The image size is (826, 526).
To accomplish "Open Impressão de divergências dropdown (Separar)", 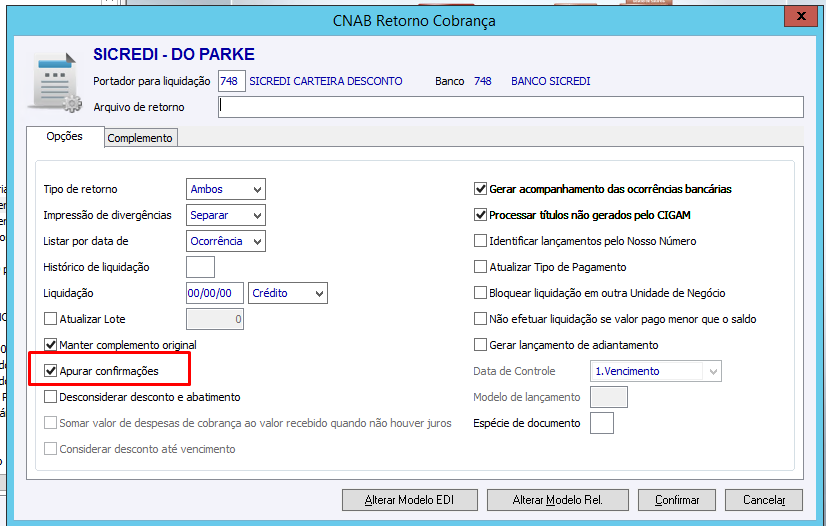I will (225, 215).
